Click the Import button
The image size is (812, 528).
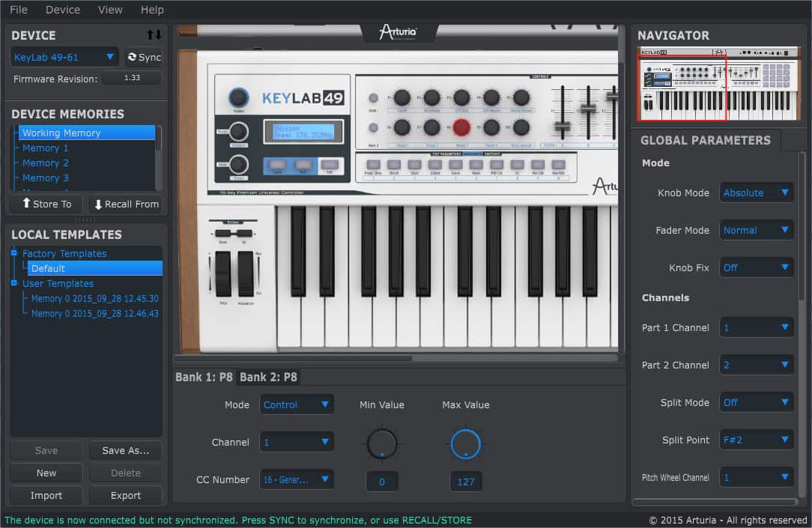(46, 495)
